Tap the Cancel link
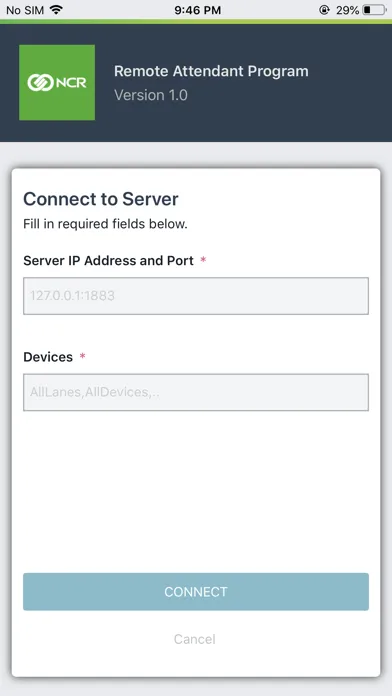This screenshot has width=392, height=696. [x=194, y=639]
